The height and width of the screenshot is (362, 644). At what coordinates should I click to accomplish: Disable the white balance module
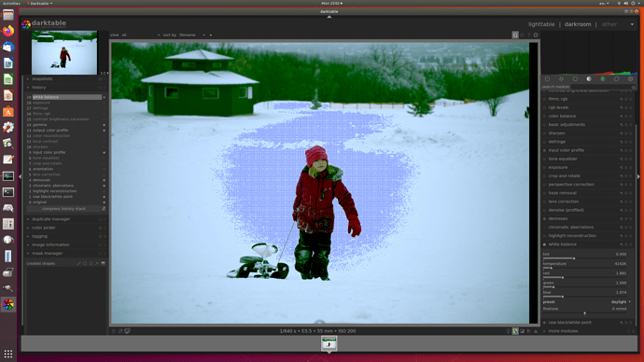tap(545, 244)
